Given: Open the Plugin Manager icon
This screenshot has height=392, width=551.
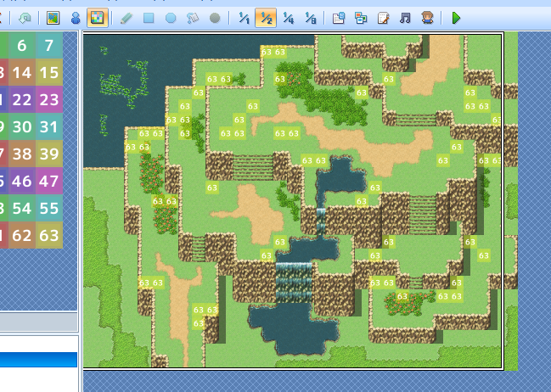Looking at the screenshot, I should 361,18.
